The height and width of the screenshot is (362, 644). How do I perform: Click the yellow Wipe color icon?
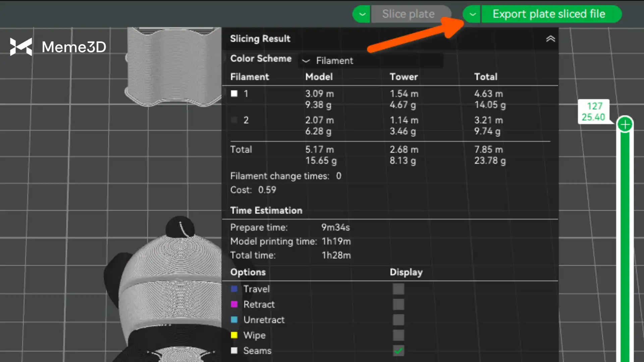pos(234,335)
